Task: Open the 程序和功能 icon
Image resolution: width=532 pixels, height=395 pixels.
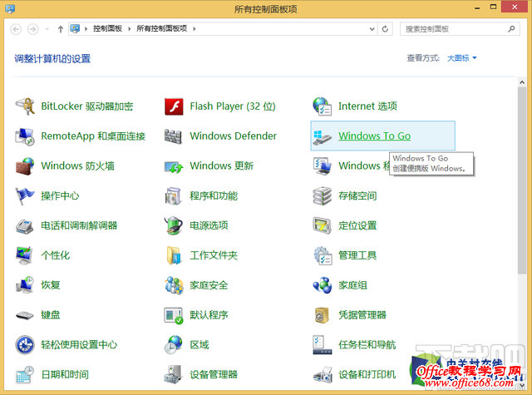Action: (x=173, y=195)
